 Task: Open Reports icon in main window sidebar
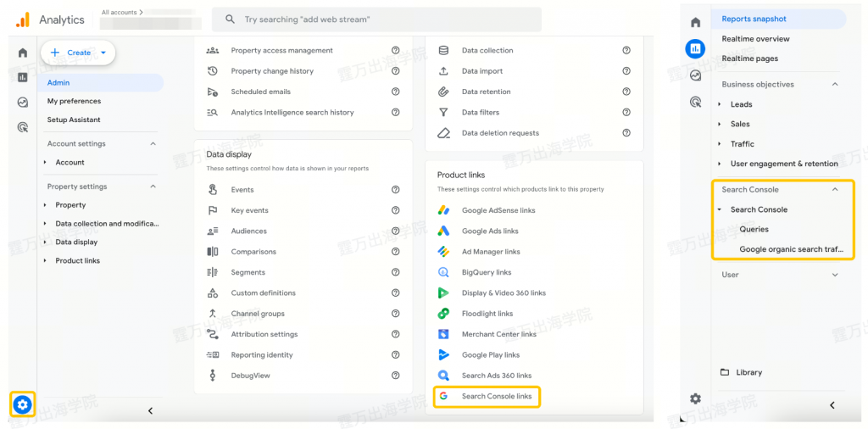coord(23,77)
